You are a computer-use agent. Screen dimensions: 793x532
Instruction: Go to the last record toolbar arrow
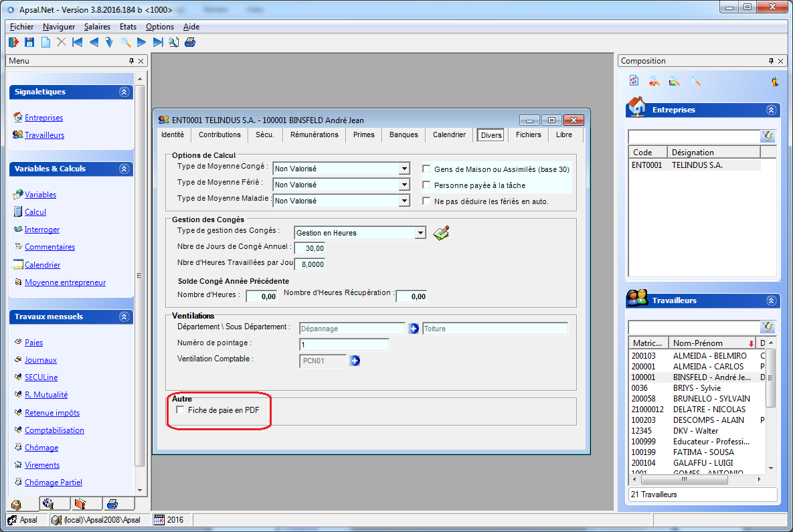coord(158,42)
